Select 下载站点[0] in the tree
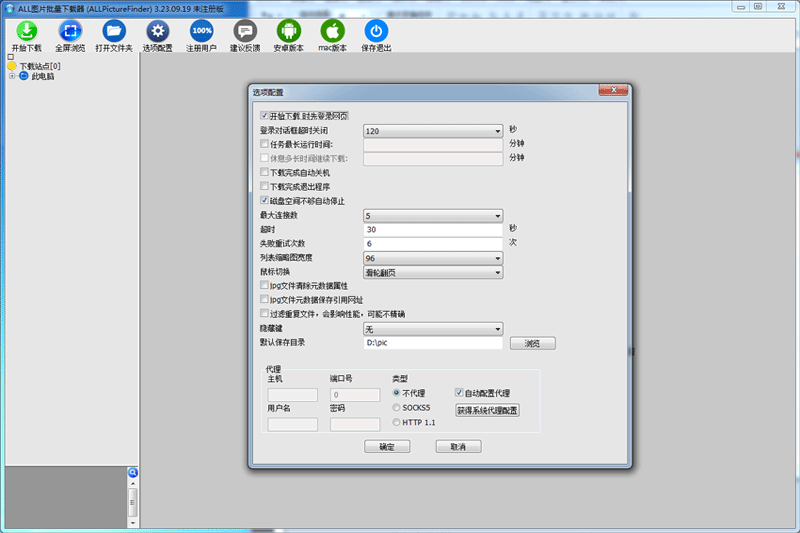The image size is (800, 533). 40,66
